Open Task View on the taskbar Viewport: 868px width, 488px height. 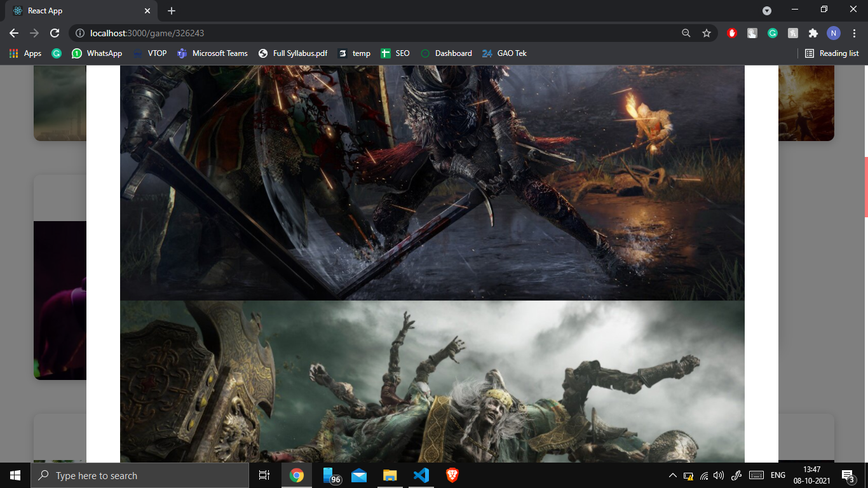coord(264,475)
